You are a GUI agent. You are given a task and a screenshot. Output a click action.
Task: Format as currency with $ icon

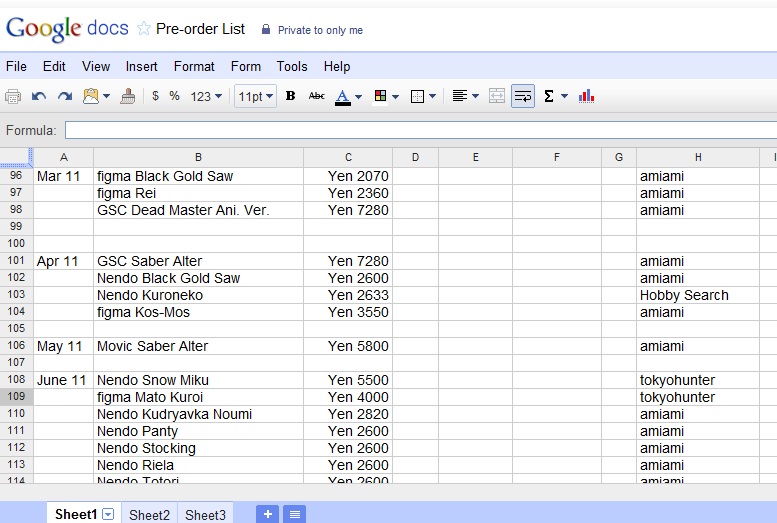coord(156,96)
